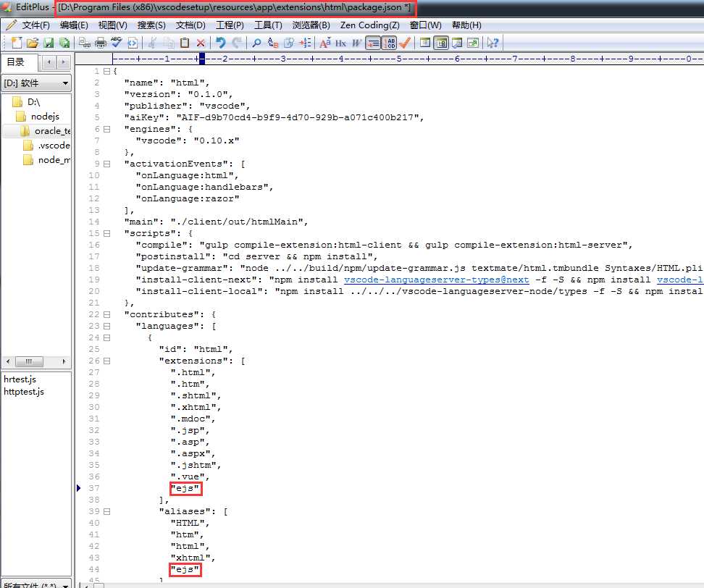Open the Zen Coding(Z) menu
This screenshot has width=704, height=588.
coord(369,25)
